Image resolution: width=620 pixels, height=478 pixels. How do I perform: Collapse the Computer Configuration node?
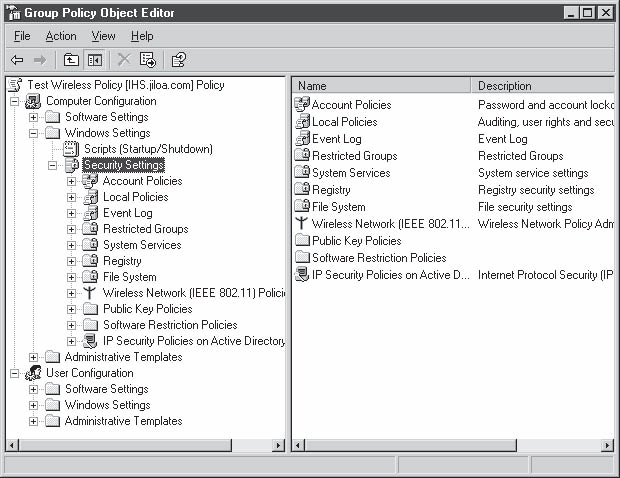coord(15,102)
